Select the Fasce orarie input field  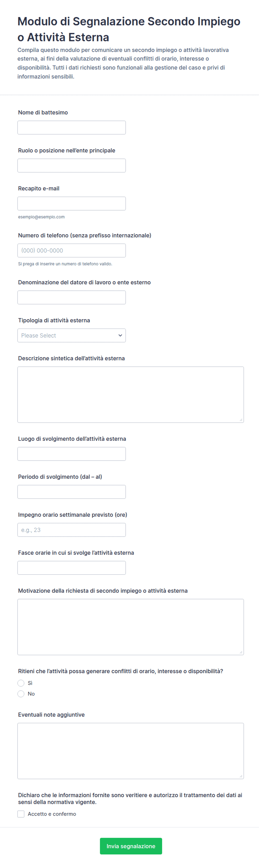(x=71, y=568)
